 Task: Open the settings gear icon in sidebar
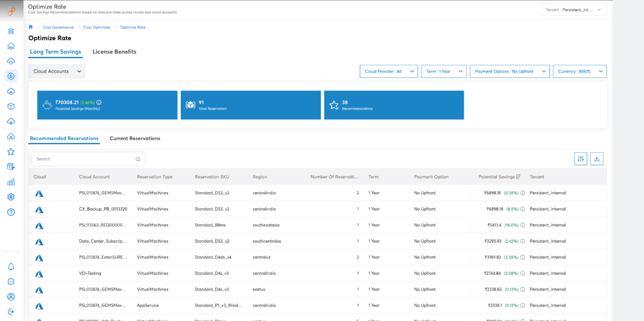(x=11, y=197)
